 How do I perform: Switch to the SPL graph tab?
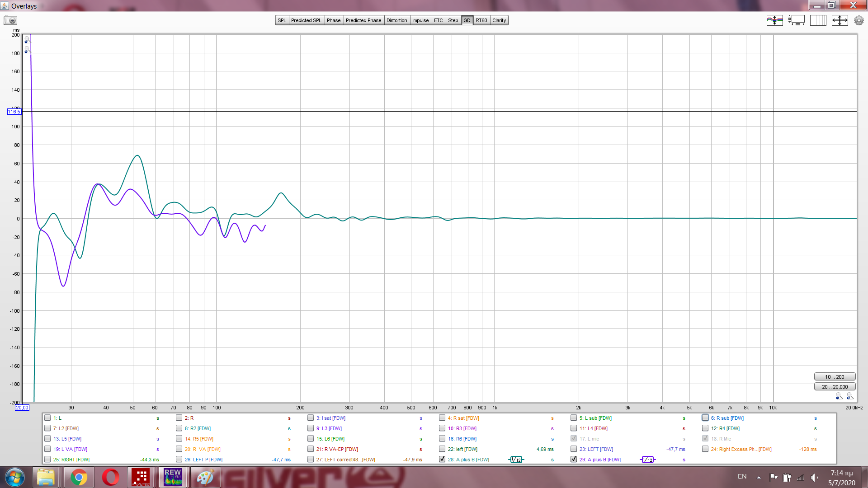pos(282,20)
